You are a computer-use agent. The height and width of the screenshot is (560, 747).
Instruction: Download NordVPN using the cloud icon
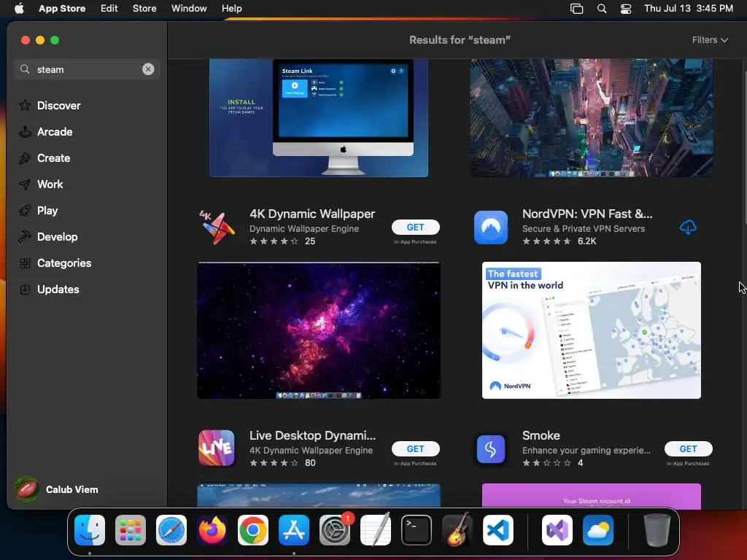[688, 227]
